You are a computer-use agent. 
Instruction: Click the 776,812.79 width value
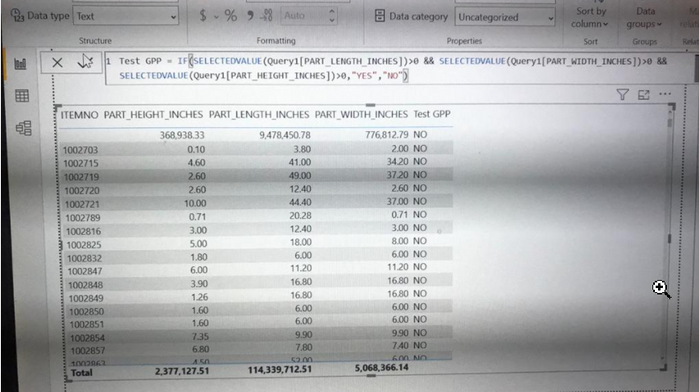(x=387, y=134)
